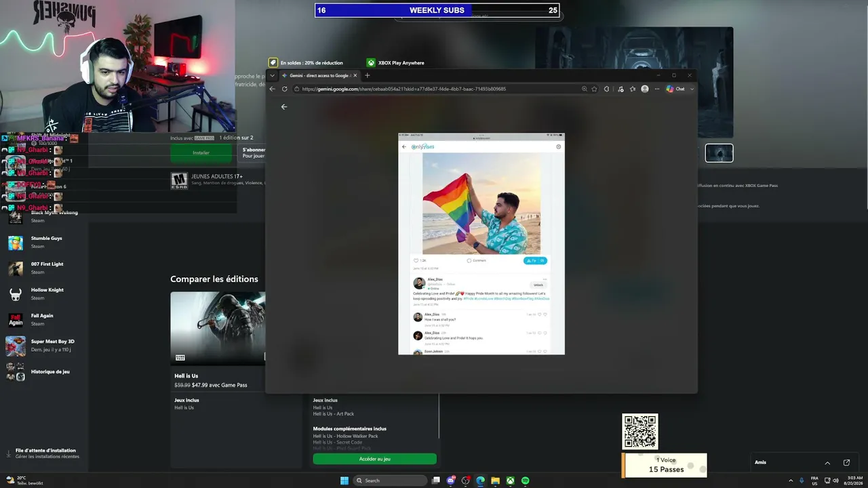868x488 pixels.
Task: Open 007 First Light in the Xbox sidebar
Action: point(44,268)
